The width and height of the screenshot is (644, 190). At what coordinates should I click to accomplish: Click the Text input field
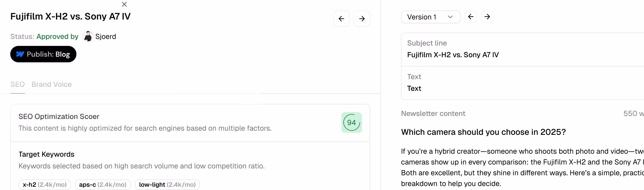(x=522, y=83)
